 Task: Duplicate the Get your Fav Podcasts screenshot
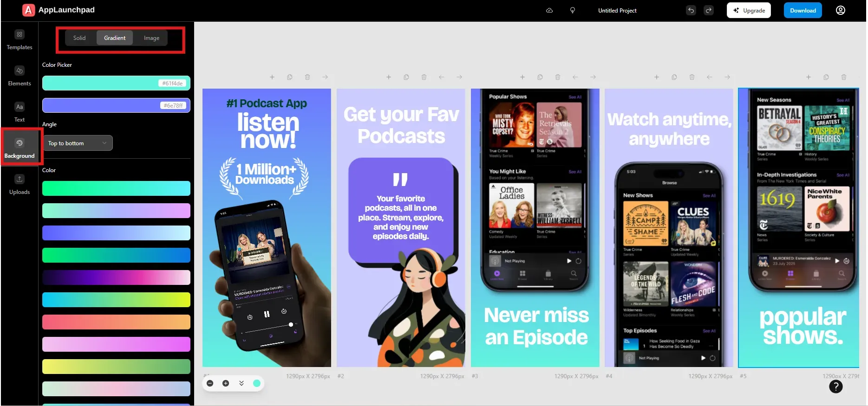[x=406, y=77]
